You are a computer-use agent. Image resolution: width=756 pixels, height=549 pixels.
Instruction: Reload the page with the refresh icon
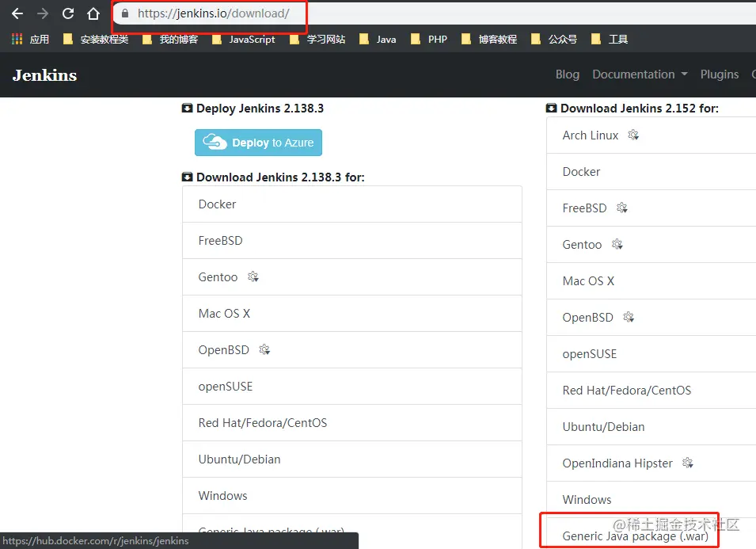[x=68, y=13]
